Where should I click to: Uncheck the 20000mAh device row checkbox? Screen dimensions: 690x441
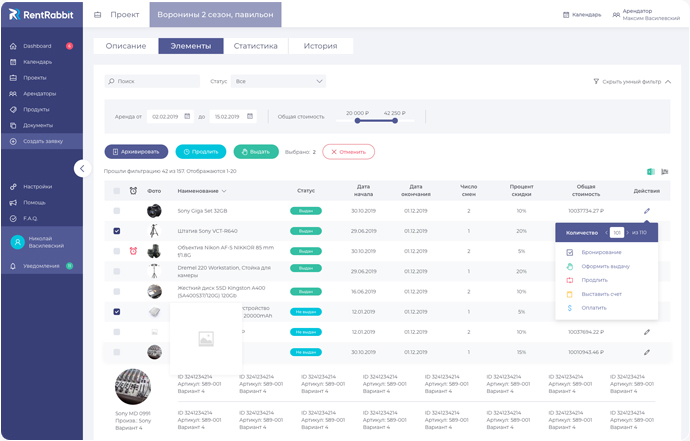tap(117, 312)
